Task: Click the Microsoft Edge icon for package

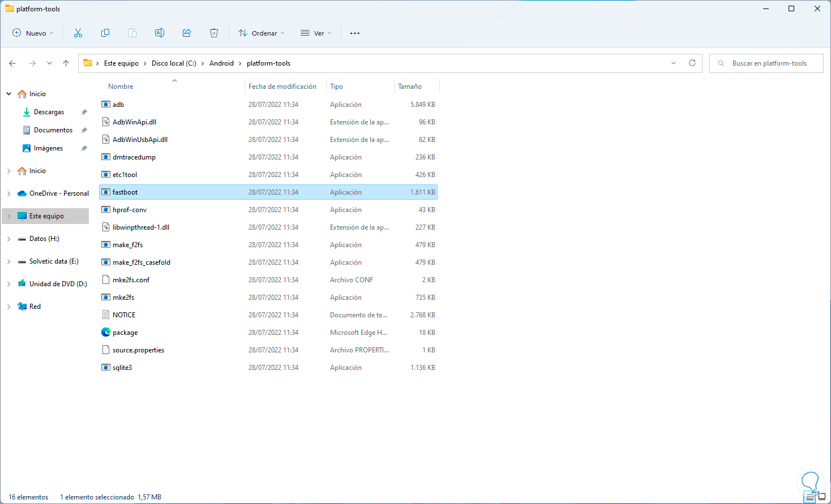Action: click(x=106, y=333)
